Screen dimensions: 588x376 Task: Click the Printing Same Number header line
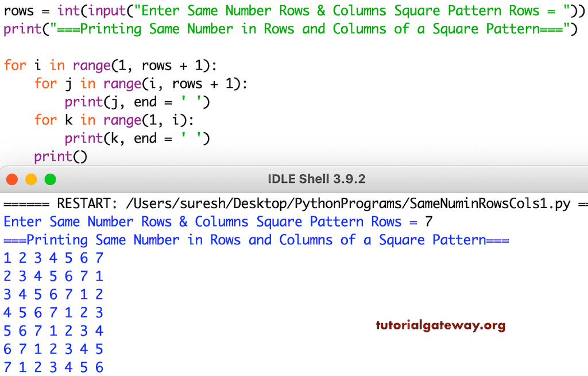pos(253,240)
